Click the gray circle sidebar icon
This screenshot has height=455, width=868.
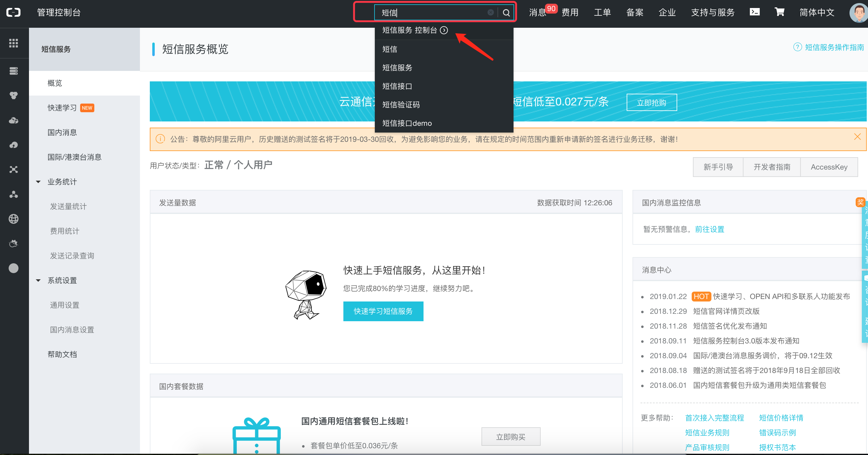tap(14, 268)
